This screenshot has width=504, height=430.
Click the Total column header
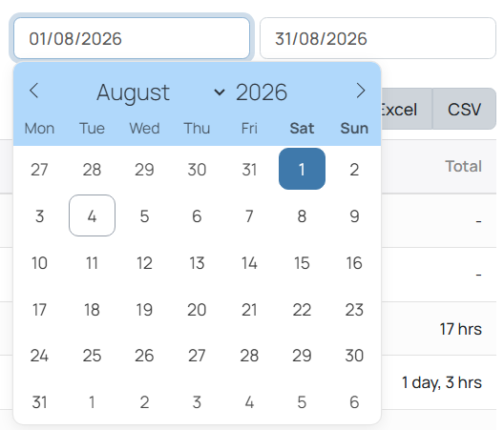[464, 166]
